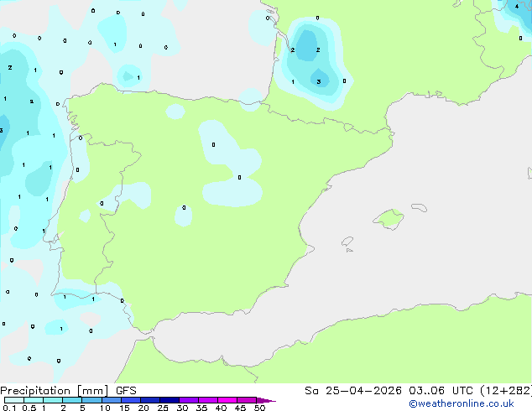Viewport: 532px width, 411px height.
Task: Pick the 35–40 mm legend color swatch
Action: pyautogui.click(x=208, y=400)
